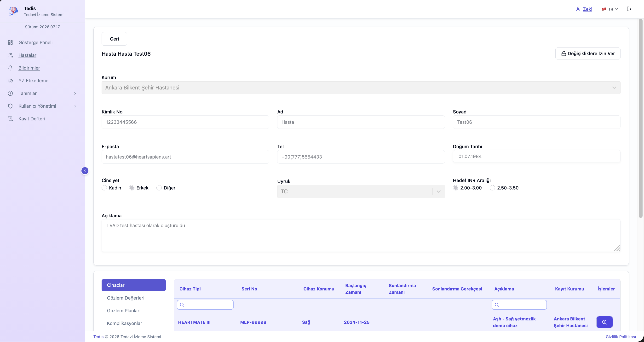This screenshot has width=644, height=342.
Task: Switch to the Komplikasyonlar tab
Action: 133,323
